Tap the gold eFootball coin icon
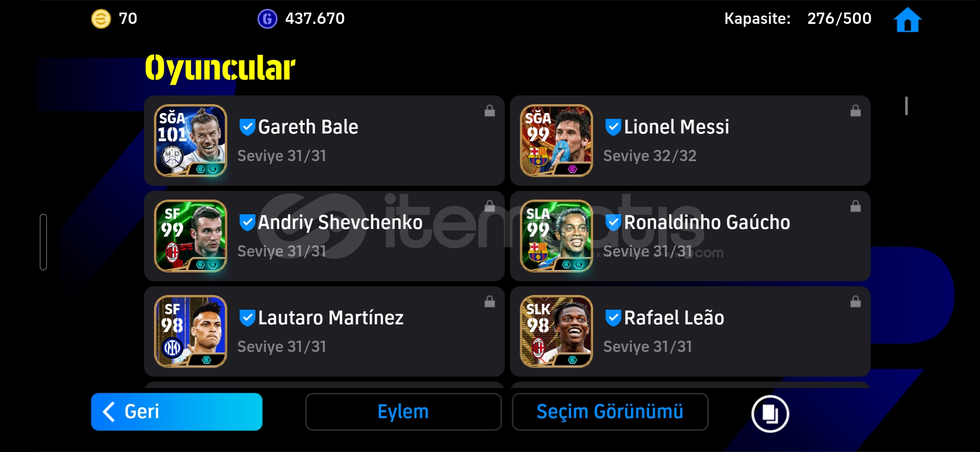The width and height of the screenshot is (980, 452). click(101, 19)
